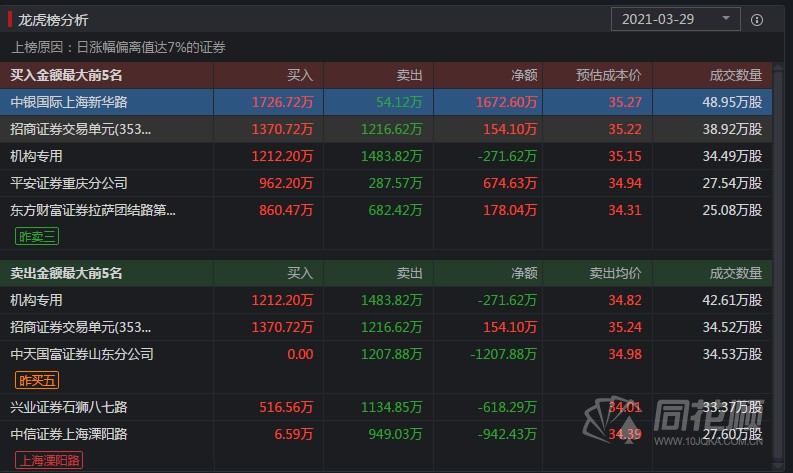Click the 卖出金额最大前5名 header
This screenshot has height=473, width=793.
tap(66, 273)
